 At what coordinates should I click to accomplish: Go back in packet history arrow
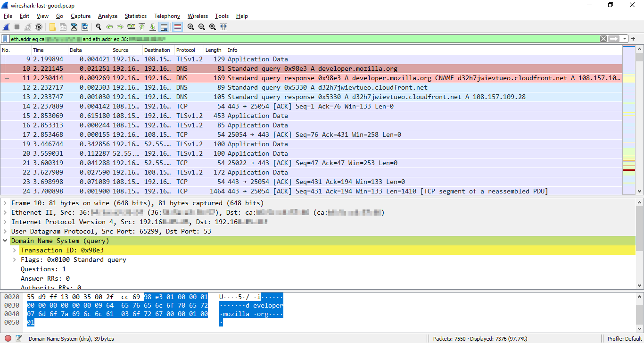(109, 27)
